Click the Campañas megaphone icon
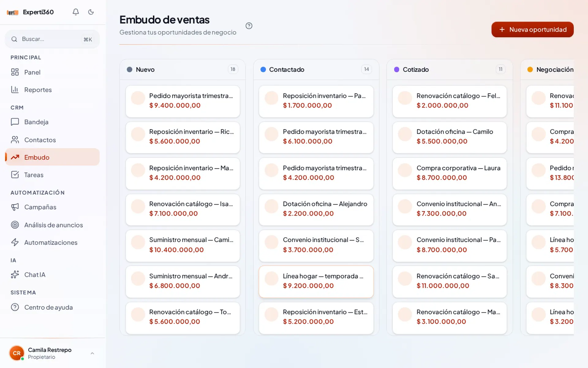Image resolution: width=588 pixels, height=368 pixels. click(15, 207)
